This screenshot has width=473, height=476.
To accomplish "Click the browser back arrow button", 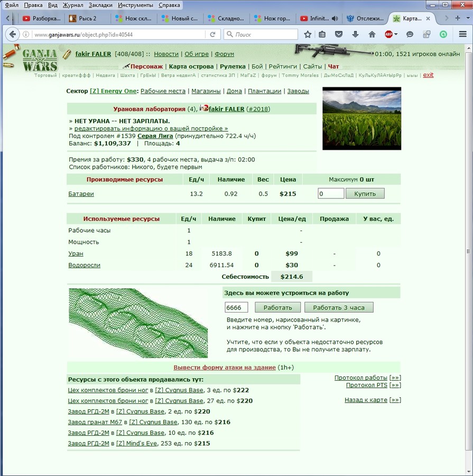I will coord(13,34).
